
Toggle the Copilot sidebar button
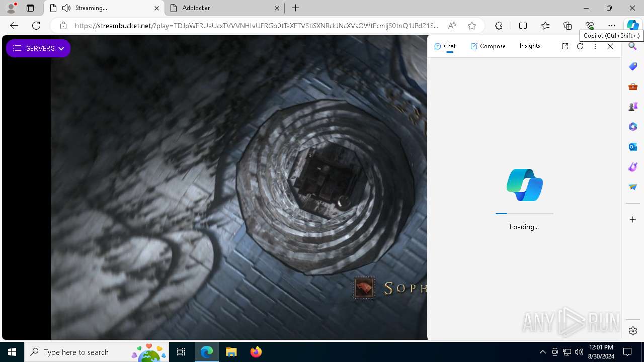click(632, 26)
